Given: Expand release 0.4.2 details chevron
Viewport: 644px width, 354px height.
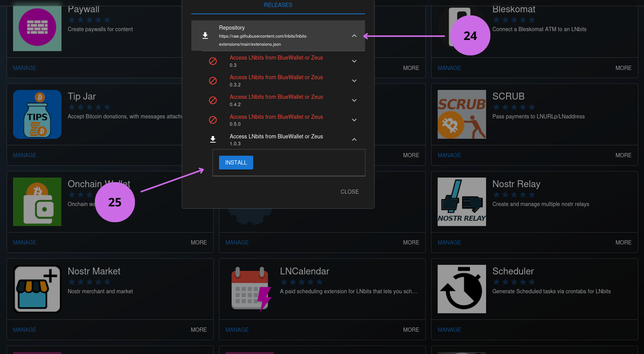Looking at the screenshot, I should [x=354, y=100].
